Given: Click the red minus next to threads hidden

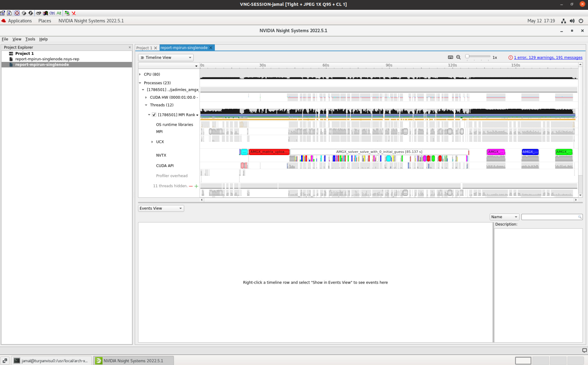Looking at the screenshot, I should coord(191,186).
